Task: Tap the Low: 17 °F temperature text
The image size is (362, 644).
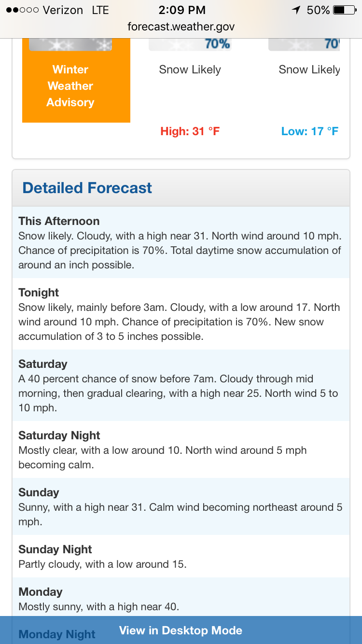Action: 310,131
